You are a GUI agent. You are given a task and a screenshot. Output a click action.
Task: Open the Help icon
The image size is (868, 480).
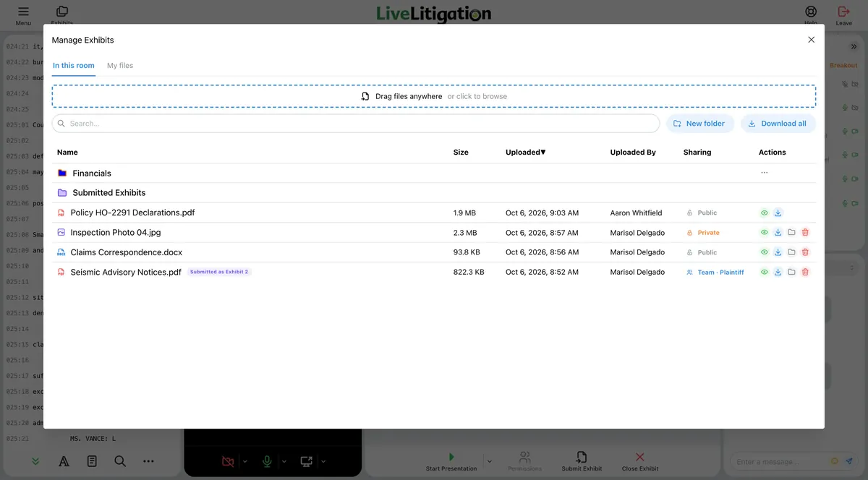(811, 12)
